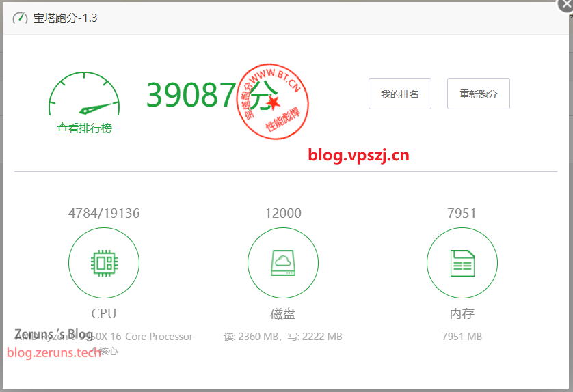Click the disk read/write speed text
This screenshot has height=392, width=573.
coord(282,336)
